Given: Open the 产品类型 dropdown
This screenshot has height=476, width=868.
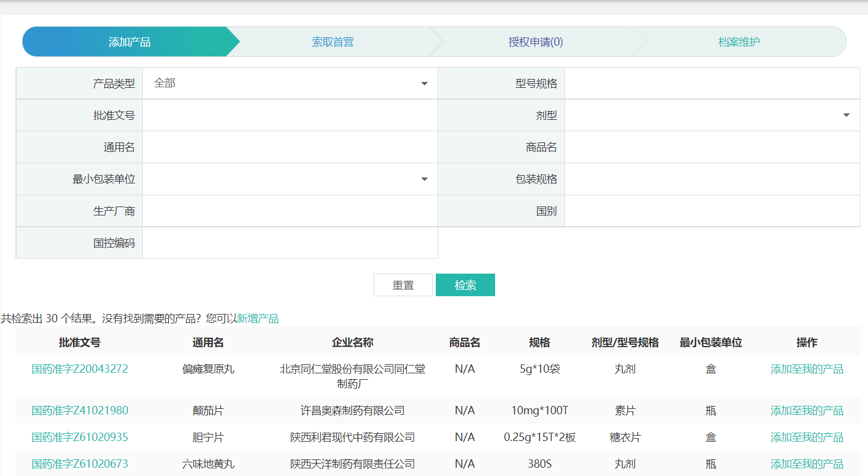Looking at the screenshot, I should [x=290, y=84].
